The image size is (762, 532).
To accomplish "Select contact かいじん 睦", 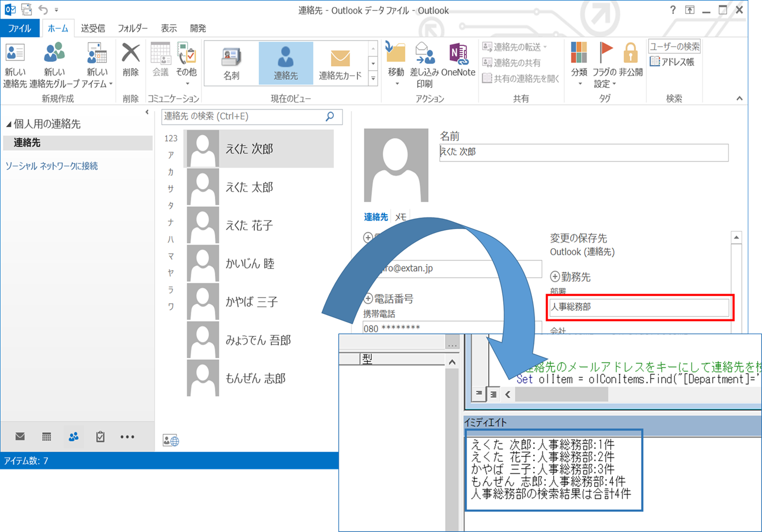I will pyautogui.click(x=259, y=264).
